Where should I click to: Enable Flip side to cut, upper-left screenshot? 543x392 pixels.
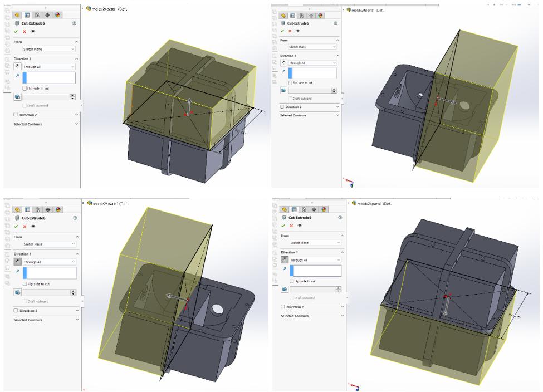[25, 89]
